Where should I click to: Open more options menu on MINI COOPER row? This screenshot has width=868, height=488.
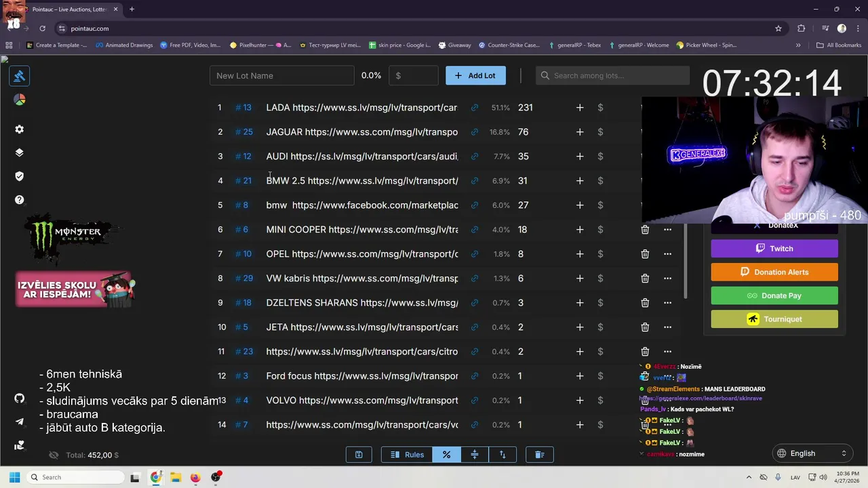667,230
